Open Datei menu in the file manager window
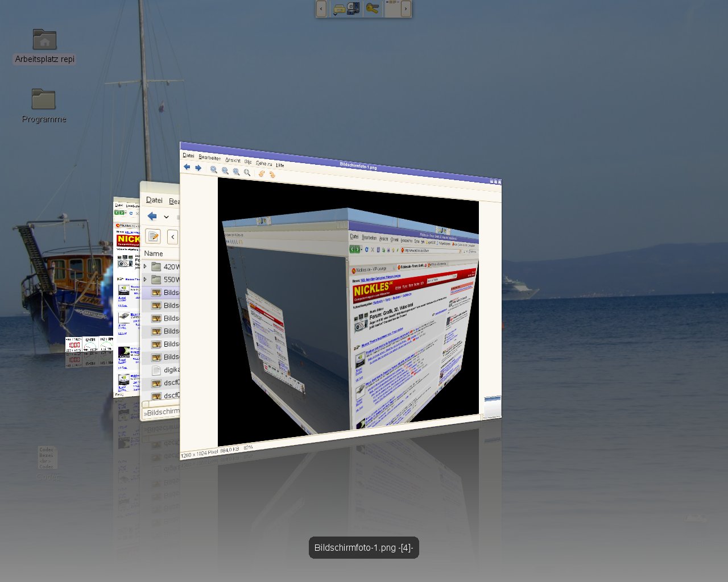Viewport: 728px width, 582px height. coord(154,200)
